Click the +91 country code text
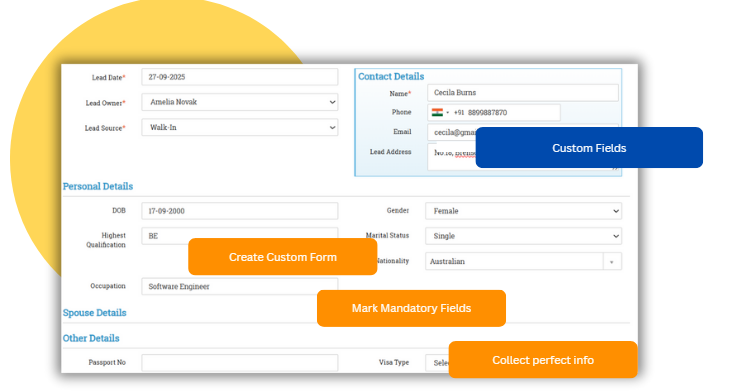Viewport: 739px width, 392px height. pos(459,113)
